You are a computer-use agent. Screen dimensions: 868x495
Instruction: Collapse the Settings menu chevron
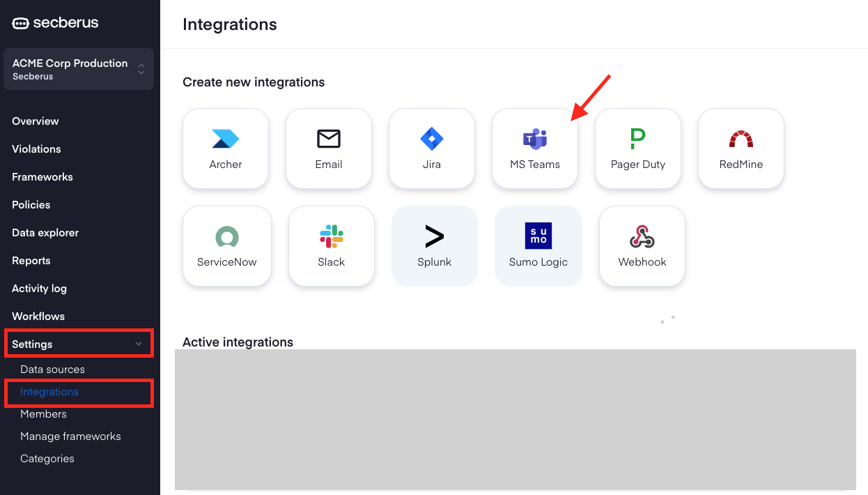[139, 344]
